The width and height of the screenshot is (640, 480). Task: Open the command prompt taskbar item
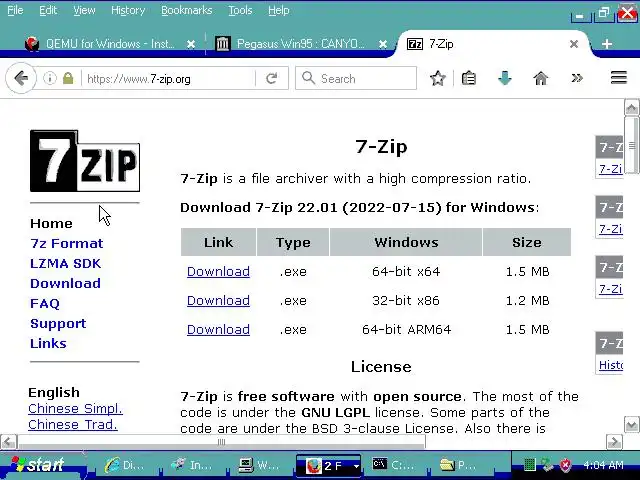click(x=393, y=465)
